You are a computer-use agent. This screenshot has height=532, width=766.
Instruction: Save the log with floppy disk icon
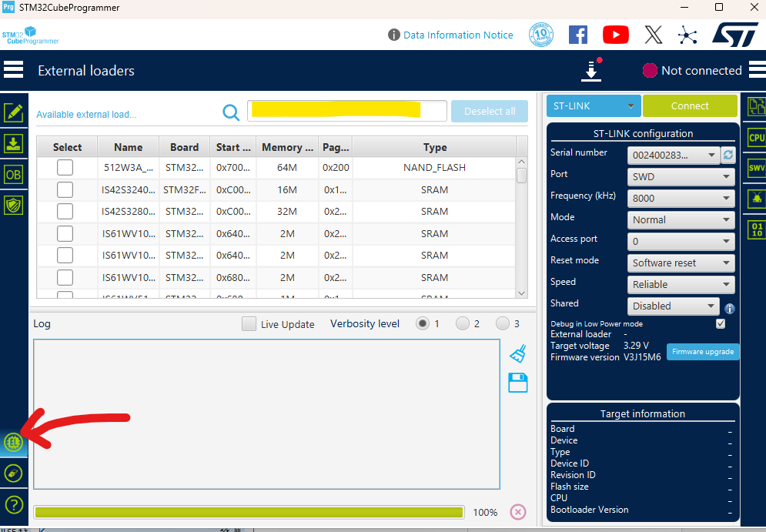point(518,383)
